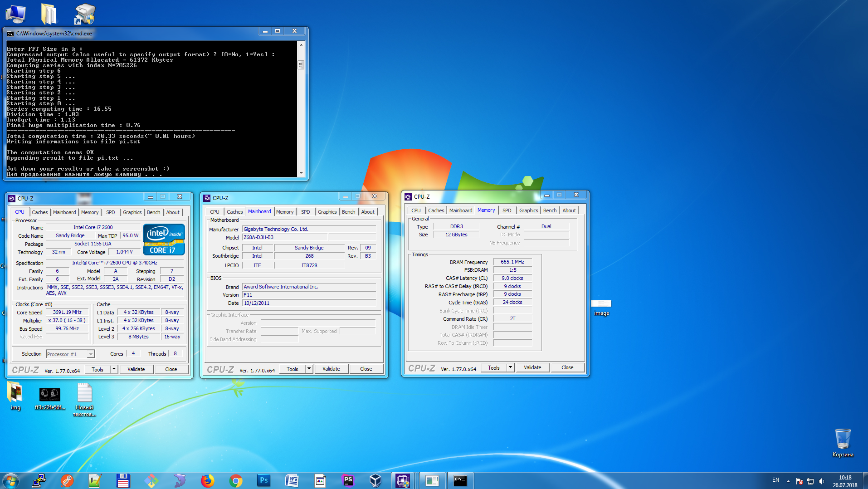Select the 'image' desktop file

[601, 308]
